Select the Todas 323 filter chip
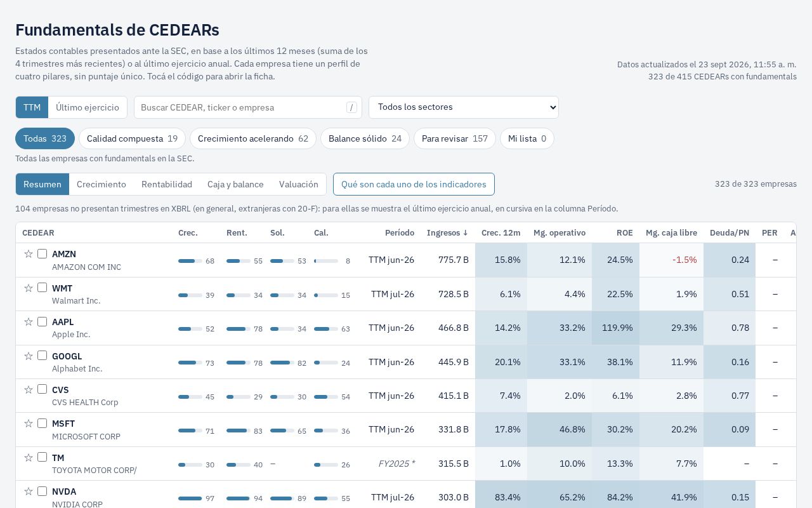The image size is (812, 508). coord(45,138)
